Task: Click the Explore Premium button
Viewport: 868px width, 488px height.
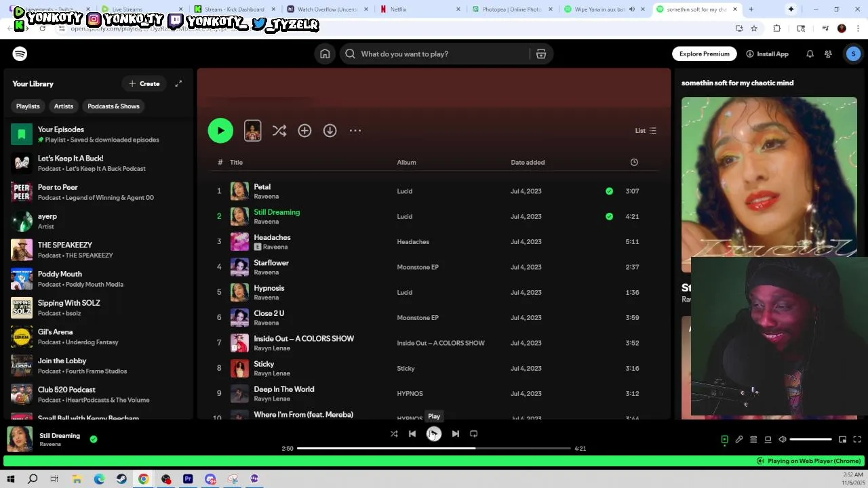Action: pyautogui.click(x=705, y=54)
